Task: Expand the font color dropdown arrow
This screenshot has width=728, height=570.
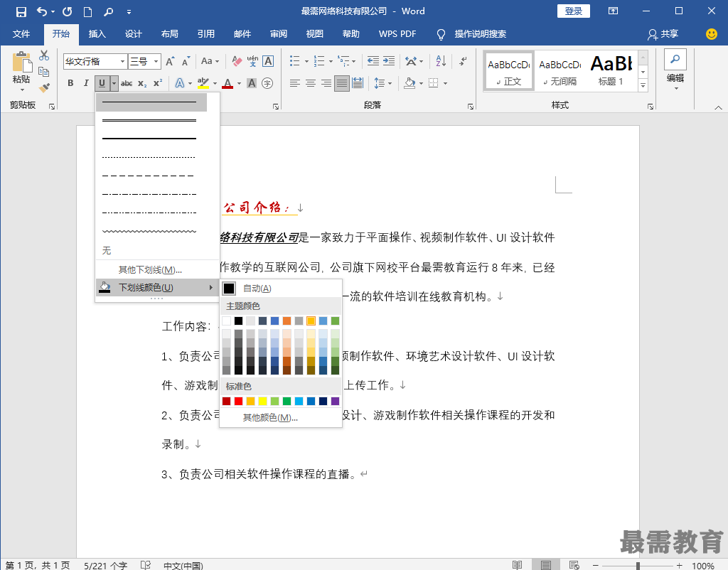Action: (239, 84)
